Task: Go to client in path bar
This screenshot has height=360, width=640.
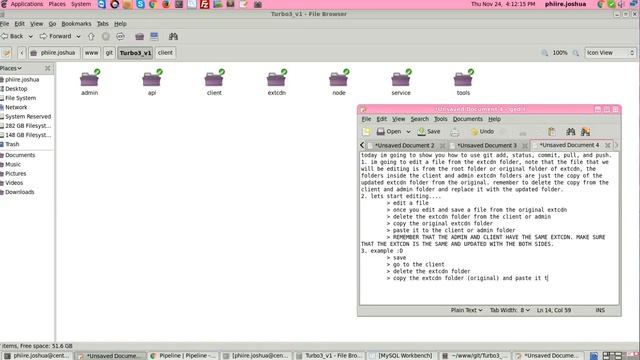Action: [x=165, y=53]
